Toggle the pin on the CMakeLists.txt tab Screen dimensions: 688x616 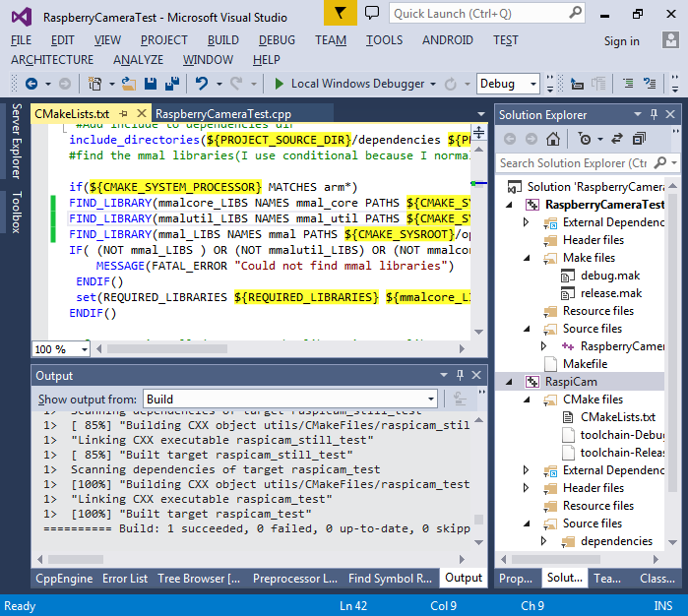pyautogui.click(x=121, y=114)
